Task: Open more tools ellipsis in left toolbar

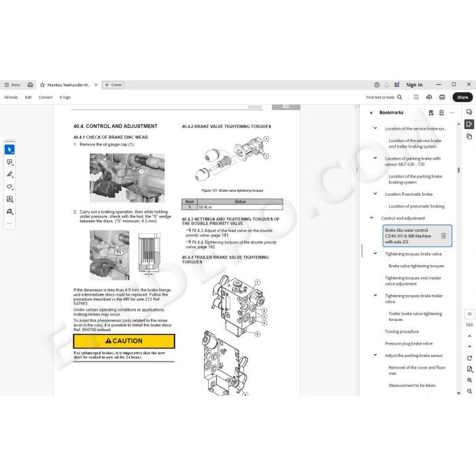Action: 10,224
